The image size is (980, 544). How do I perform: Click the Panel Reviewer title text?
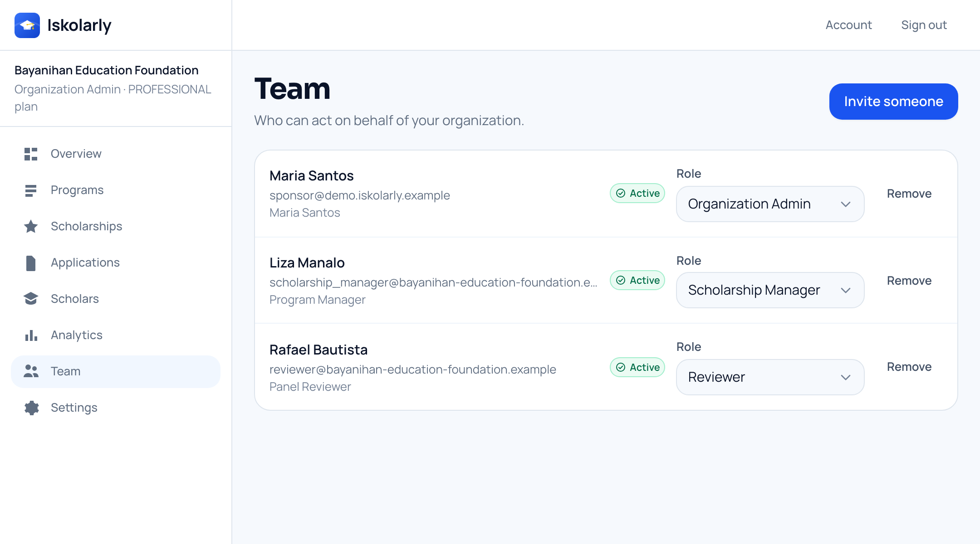(310, 387)
